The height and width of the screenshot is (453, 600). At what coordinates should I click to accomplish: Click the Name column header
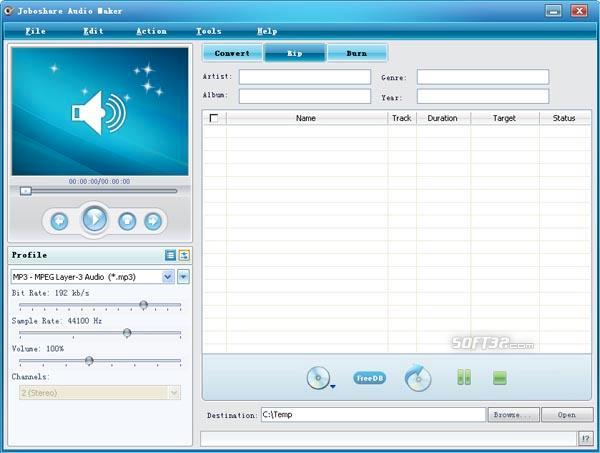point(307,118)
